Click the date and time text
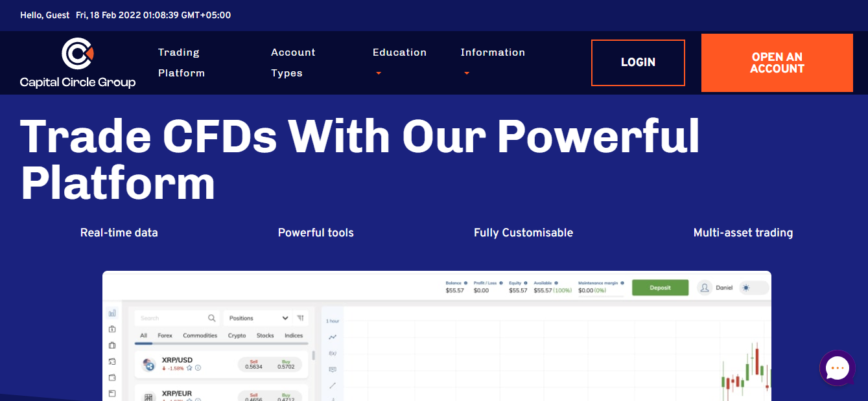This screenshot has height=401, width=868. pyautogui.click(x=154, y=15)
